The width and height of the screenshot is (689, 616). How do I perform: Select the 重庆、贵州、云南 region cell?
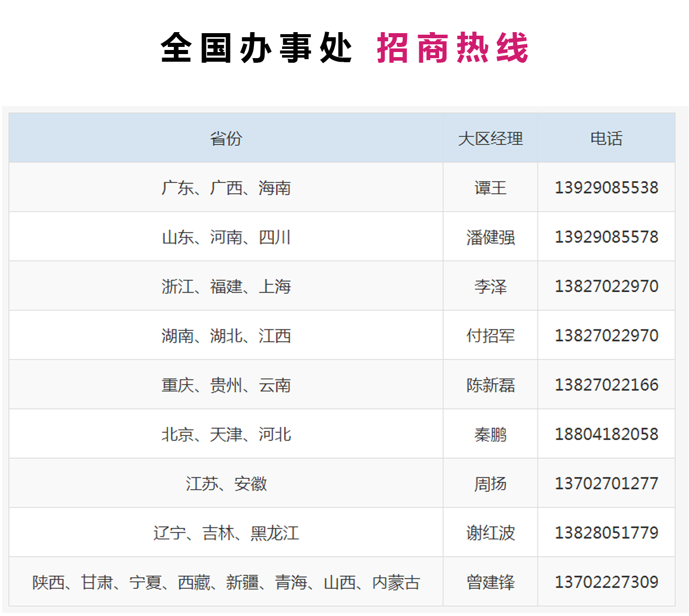(226, 385)
